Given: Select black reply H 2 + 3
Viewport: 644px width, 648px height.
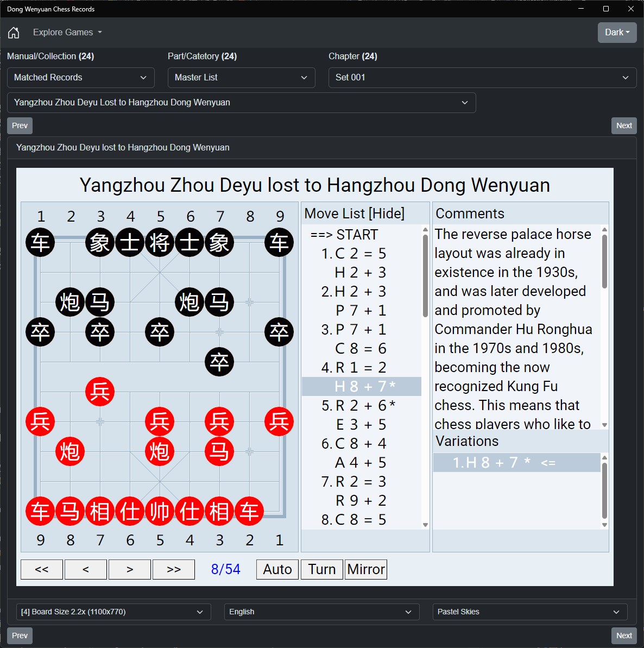Looking at the screenshot, I should [x=362, y=273].
